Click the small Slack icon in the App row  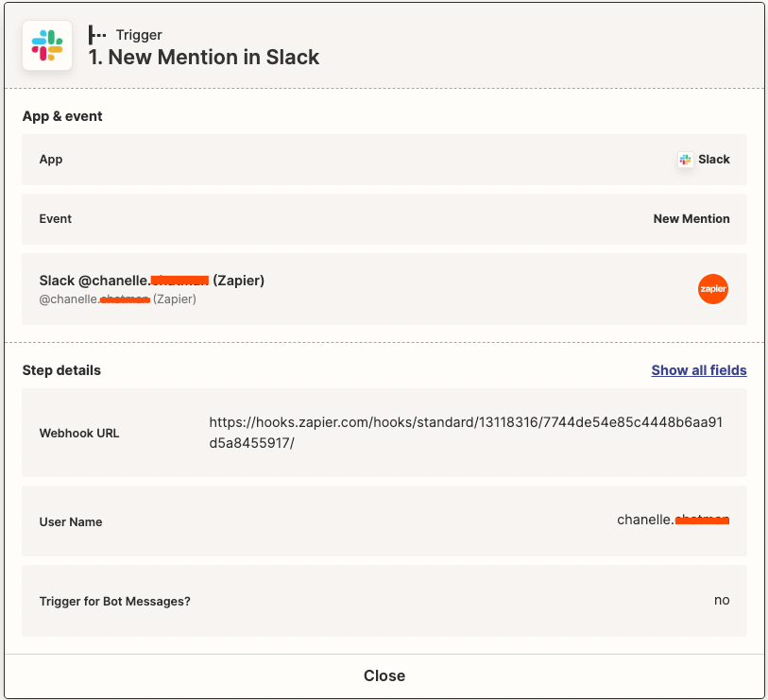point(685,160)
